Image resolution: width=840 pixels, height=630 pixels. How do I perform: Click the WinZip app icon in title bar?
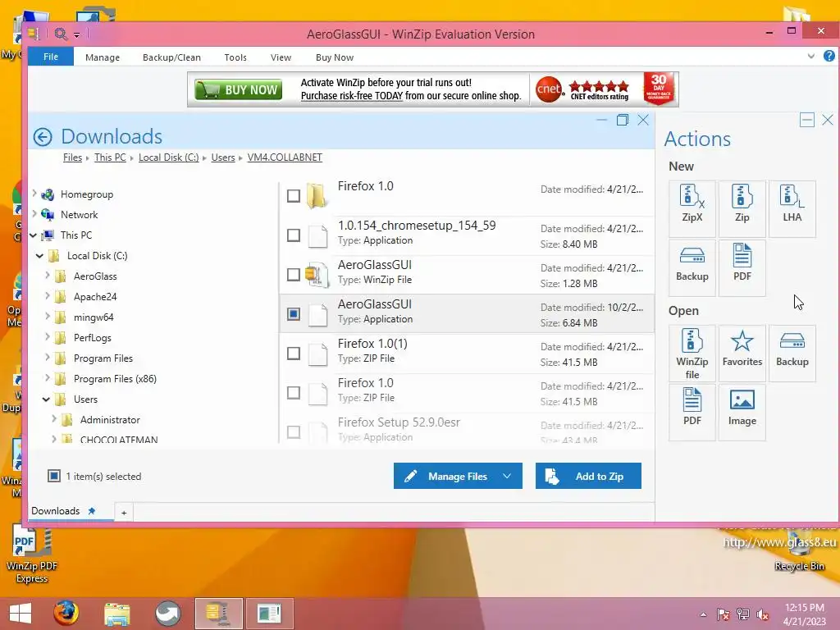34,34
